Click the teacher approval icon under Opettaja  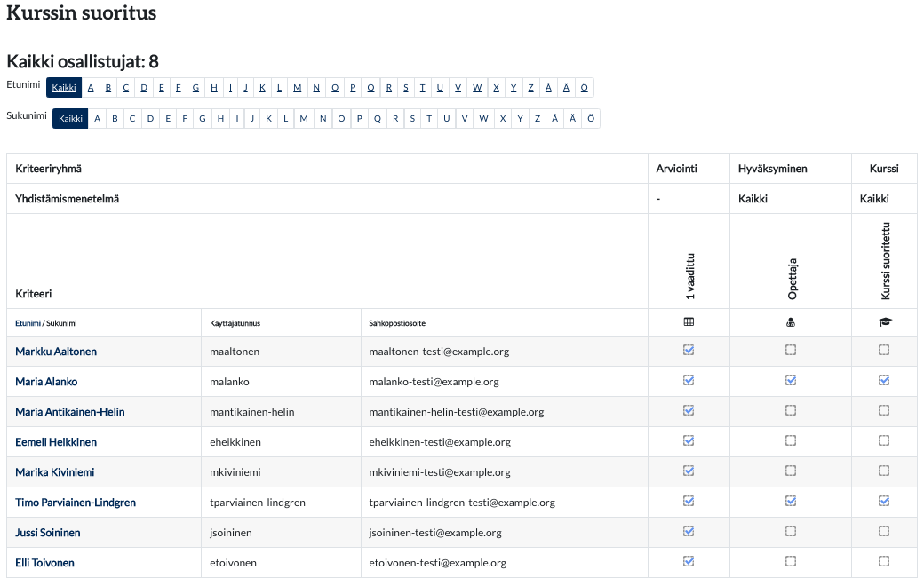tap(791, 322)
